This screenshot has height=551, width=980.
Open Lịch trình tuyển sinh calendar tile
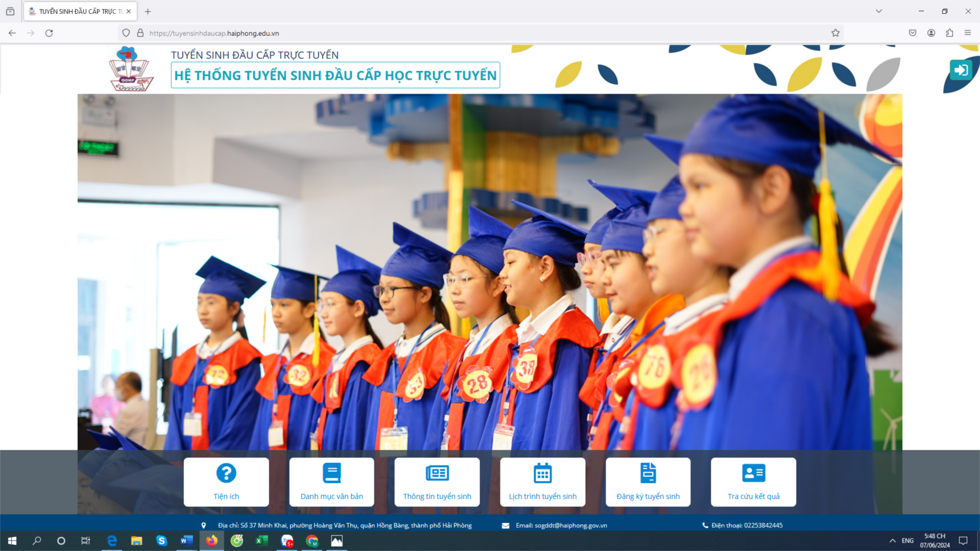click(543, 482)
